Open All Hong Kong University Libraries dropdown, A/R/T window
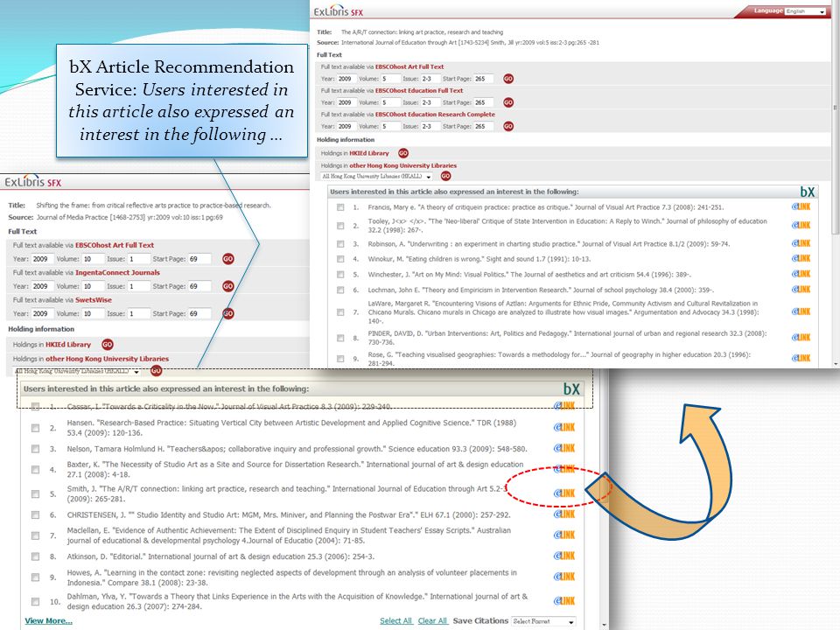 point(376,176)
